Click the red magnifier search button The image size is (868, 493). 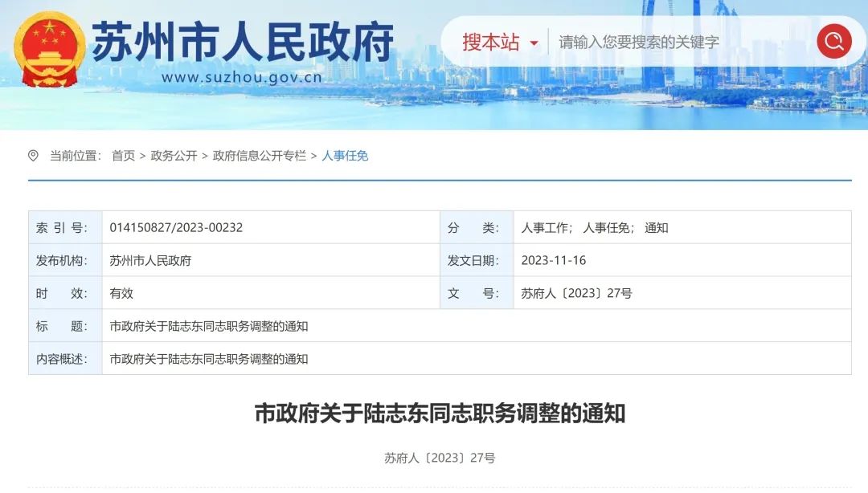point(833,41)
